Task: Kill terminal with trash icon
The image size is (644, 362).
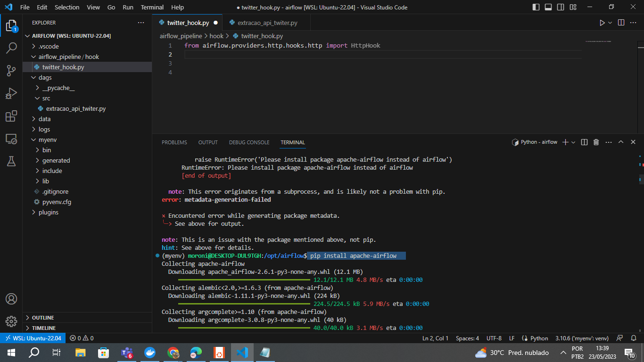Action: (596, 142)
